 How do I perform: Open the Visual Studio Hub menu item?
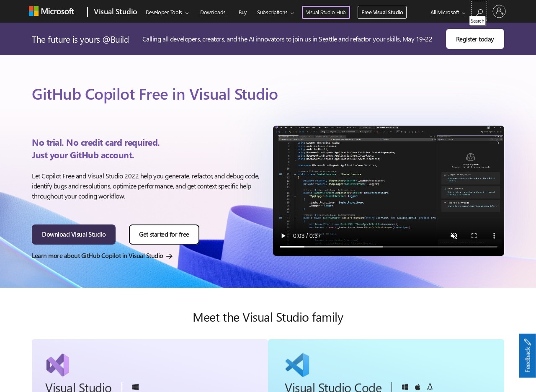326,12
